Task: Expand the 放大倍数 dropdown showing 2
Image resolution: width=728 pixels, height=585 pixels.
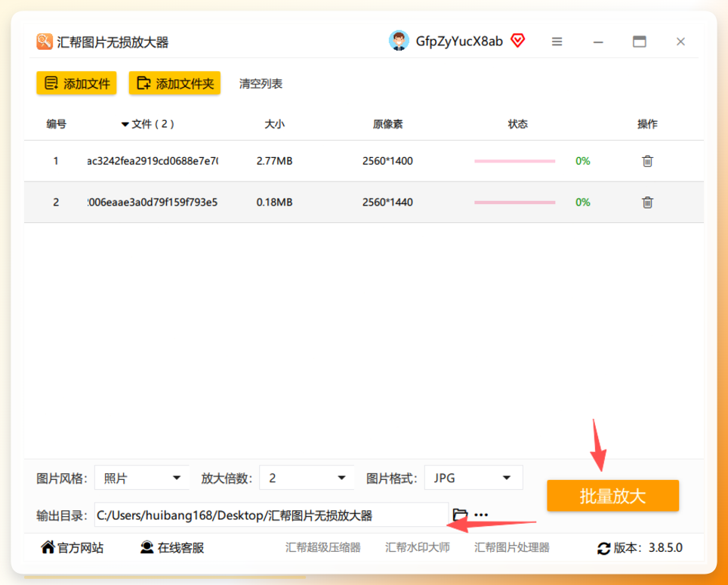Action: tap(307, 478)
